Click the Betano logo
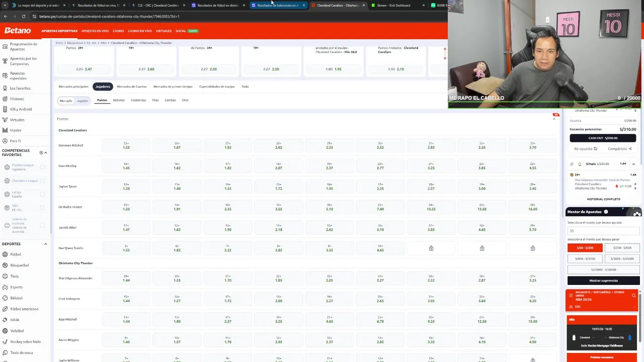The height and width of the screenshot is (362, 644). pos(18,31)
